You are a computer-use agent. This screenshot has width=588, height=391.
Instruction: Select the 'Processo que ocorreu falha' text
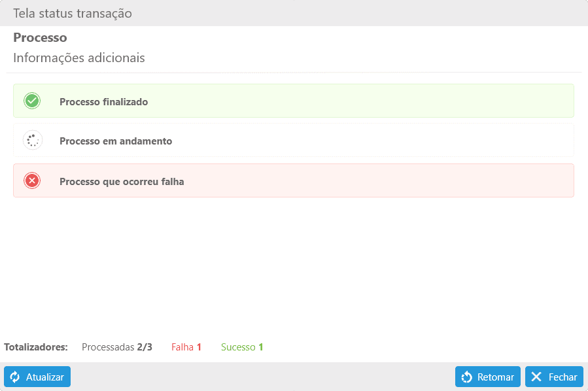[122, 182]
